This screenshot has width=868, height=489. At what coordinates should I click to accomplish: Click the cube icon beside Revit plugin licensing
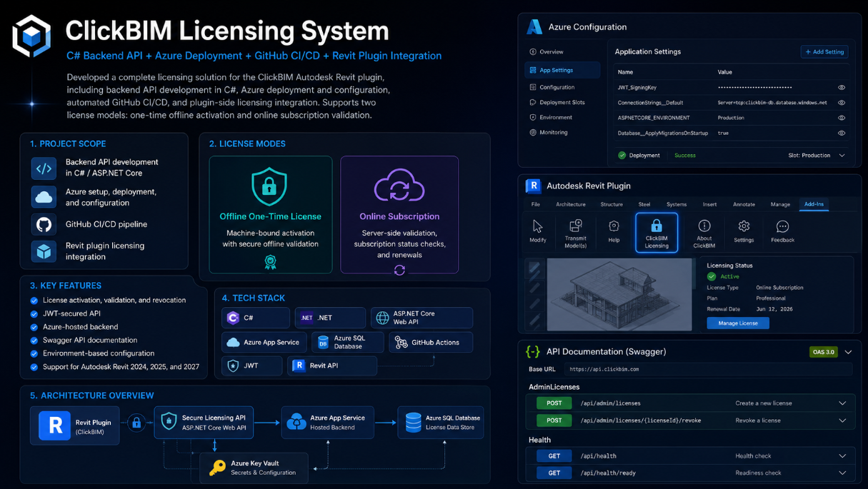tap(44, 251)
